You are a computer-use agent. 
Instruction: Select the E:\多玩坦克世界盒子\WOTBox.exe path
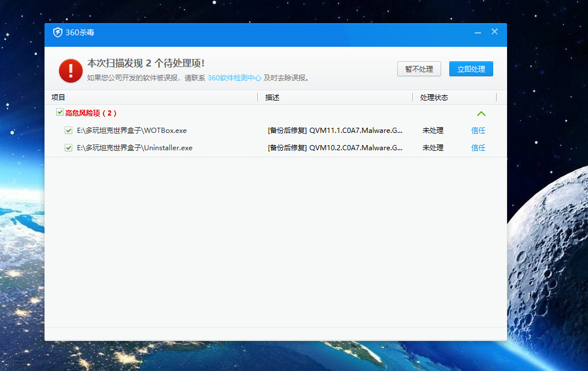pos(132,131)
